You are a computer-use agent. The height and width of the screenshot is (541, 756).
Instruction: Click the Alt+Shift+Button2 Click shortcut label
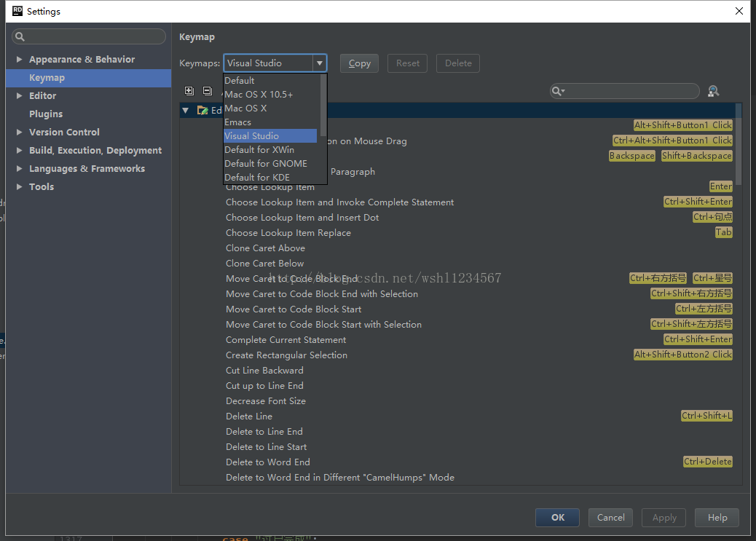pyautogui.click(x=682, y=355)
